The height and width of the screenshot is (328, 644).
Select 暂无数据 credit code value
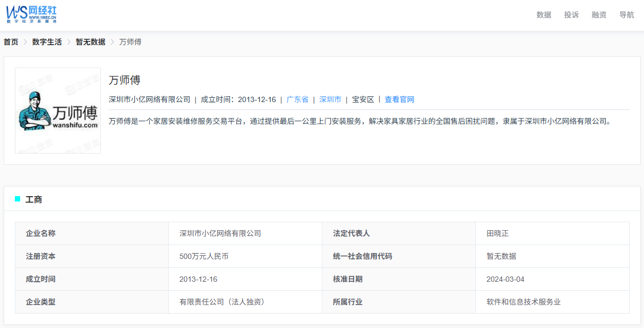coord(501,256)
